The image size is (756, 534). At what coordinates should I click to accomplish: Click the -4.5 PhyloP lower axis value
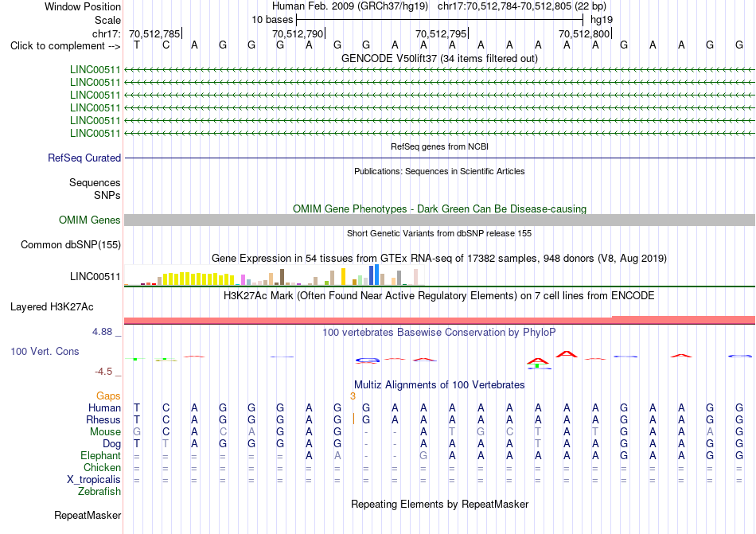(103, 371)
